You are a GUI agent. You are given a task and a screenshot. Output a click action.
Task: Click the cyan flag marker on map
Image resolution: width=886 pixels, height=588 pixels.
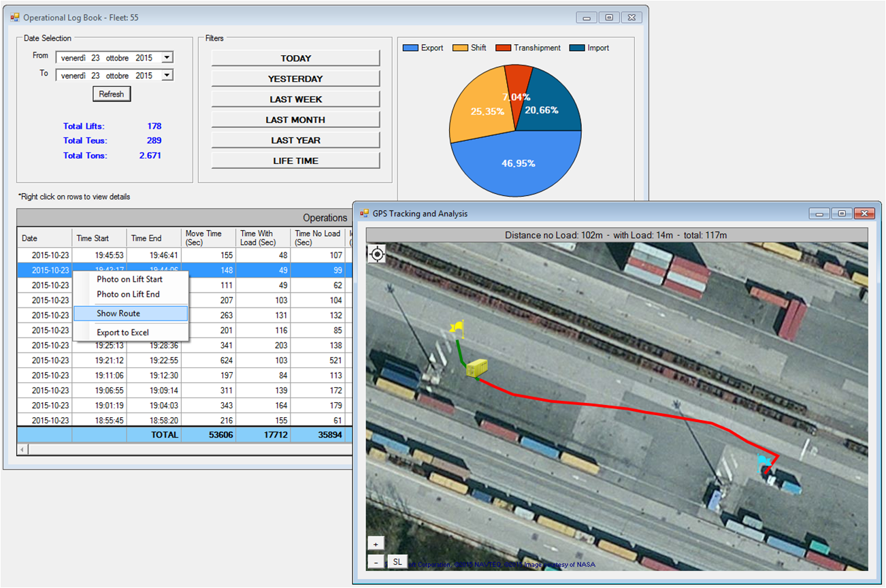(x=764, y=463)
